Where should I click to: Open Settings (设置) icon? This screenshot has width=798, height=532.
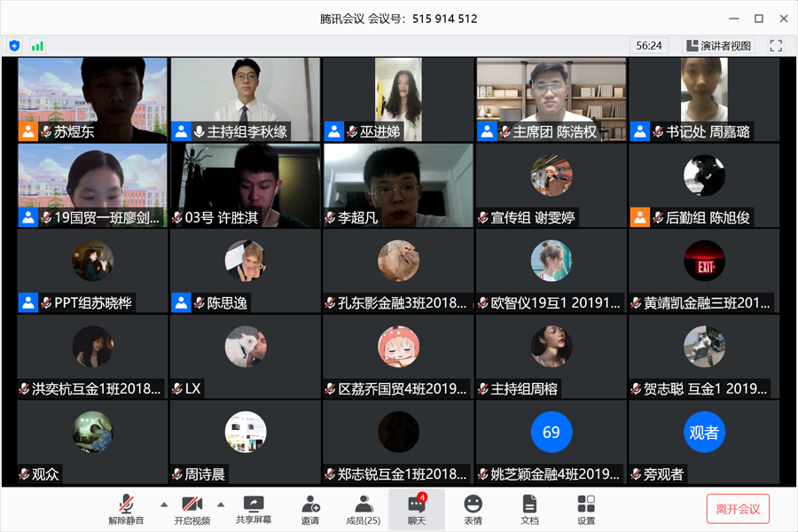pyautogui.click(x=586, y=509)
